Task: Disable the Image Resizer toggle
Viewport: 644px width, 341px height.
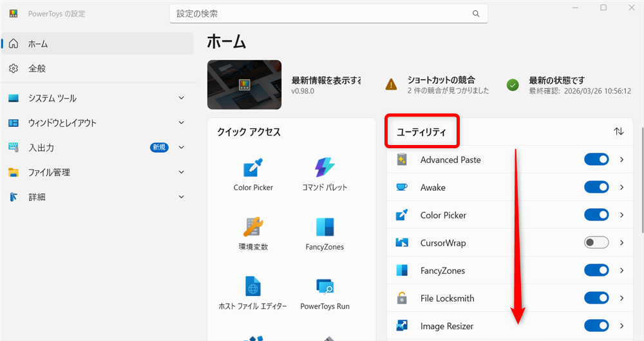Action: pyautogui.click(x=596, y=326)
